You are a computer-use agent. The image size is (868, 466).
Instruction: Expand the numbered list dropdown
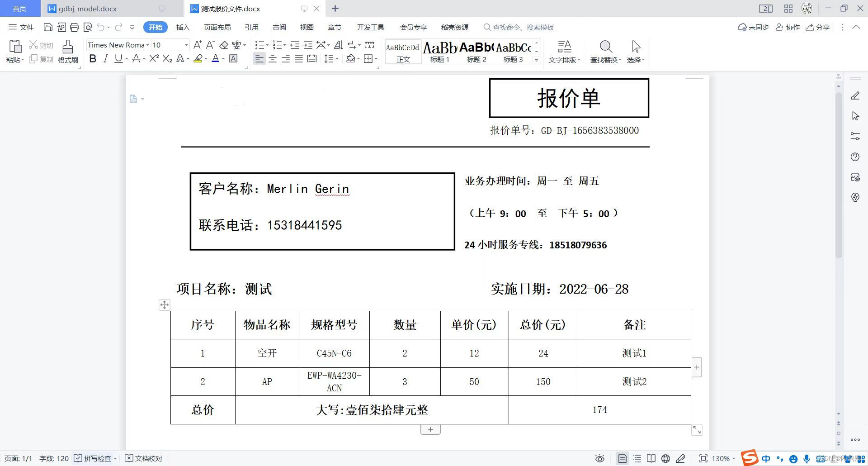click(x=285, y=45)
